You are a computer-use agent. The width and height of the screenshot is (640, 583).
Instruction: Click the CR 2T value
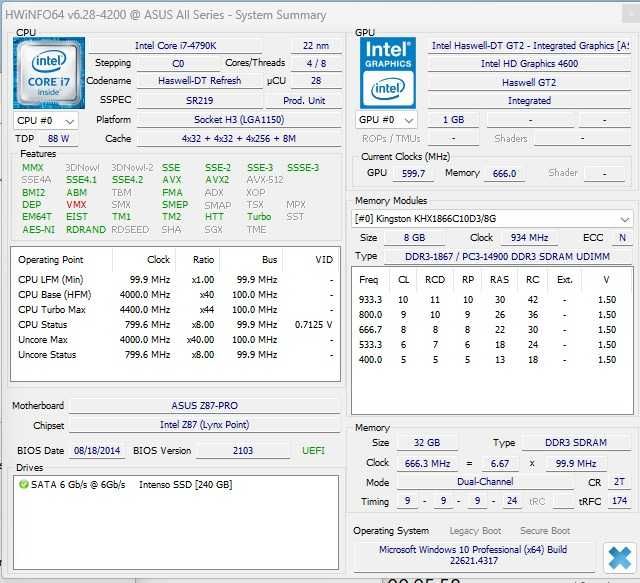[x=619, y=482]
